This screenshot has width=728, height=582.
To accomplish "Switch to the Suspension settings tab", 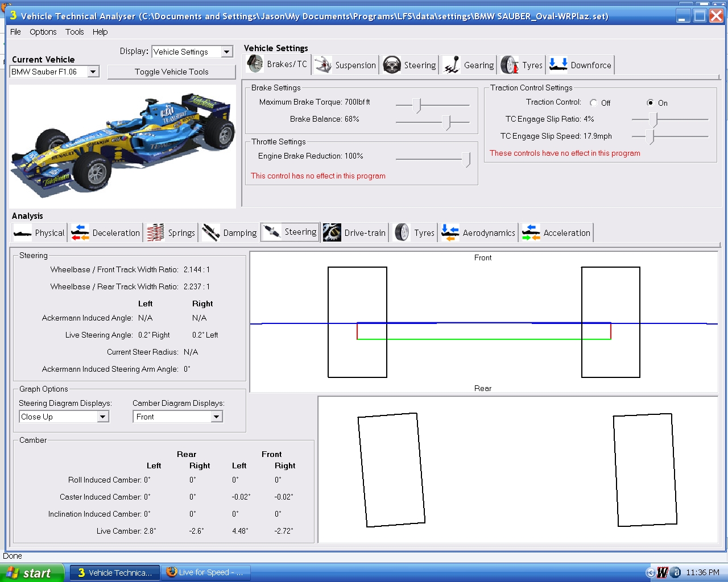I will [345, 65].
